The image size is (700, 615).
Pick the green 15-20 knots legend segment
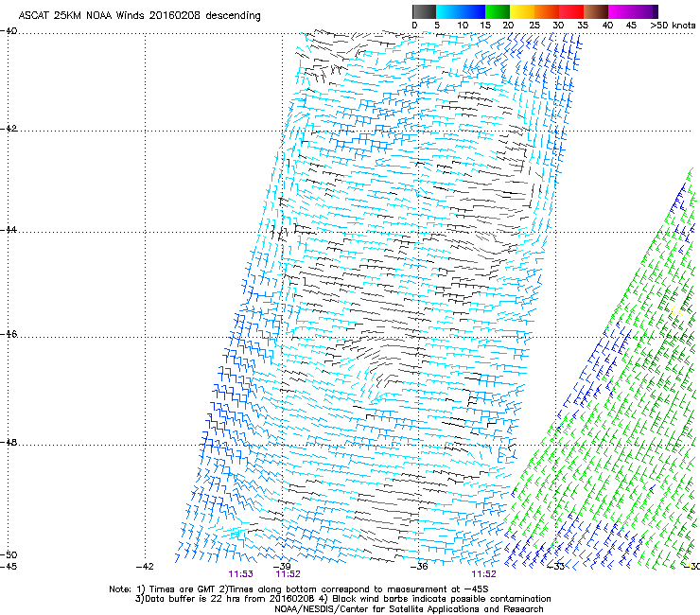[x=498, y=11]
